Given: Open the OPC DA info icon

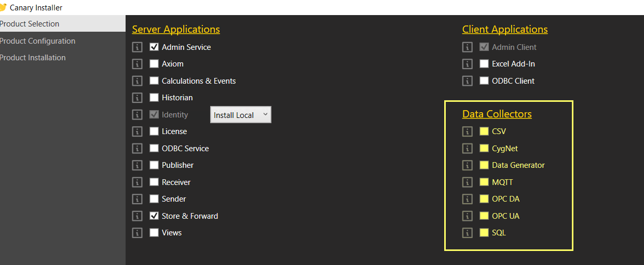Looking at the screenshot, I should (467, 199).
